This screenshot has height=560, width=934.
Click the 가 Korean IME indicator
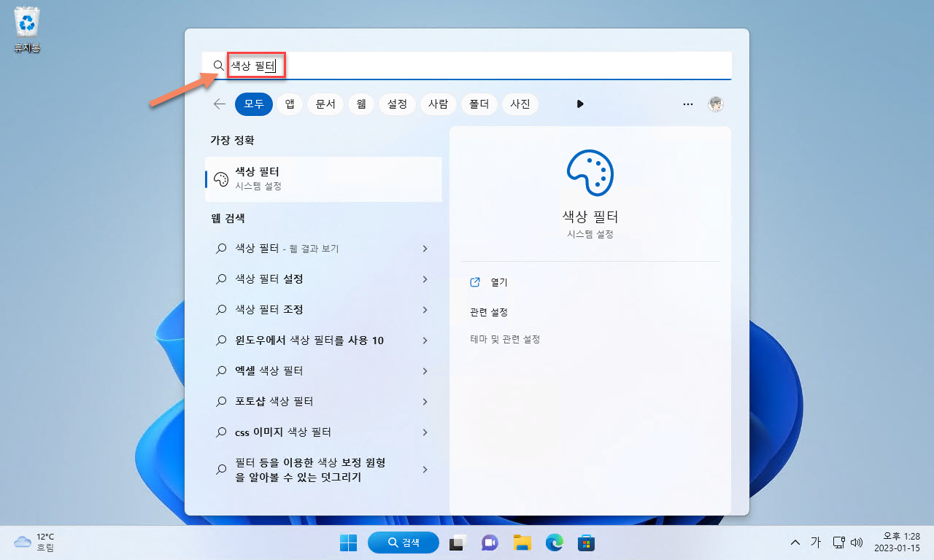pos(816,542)
